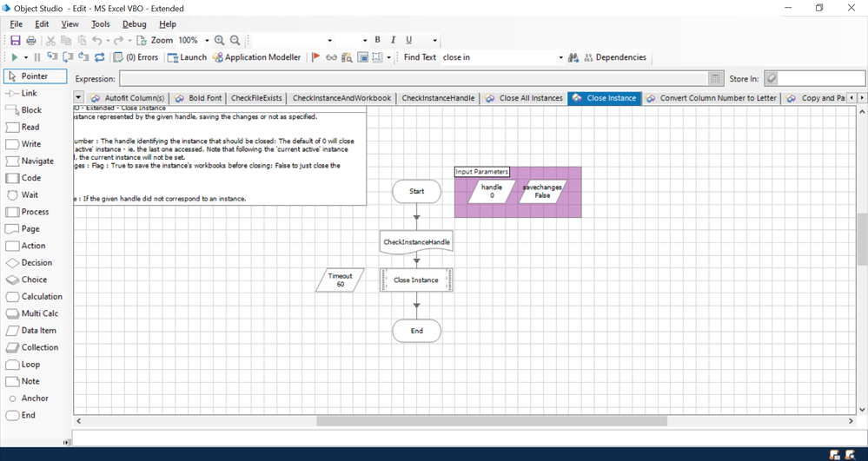Open the Debug menu
This screenshot has height=461, width=868.
click(x=134, y=24)
